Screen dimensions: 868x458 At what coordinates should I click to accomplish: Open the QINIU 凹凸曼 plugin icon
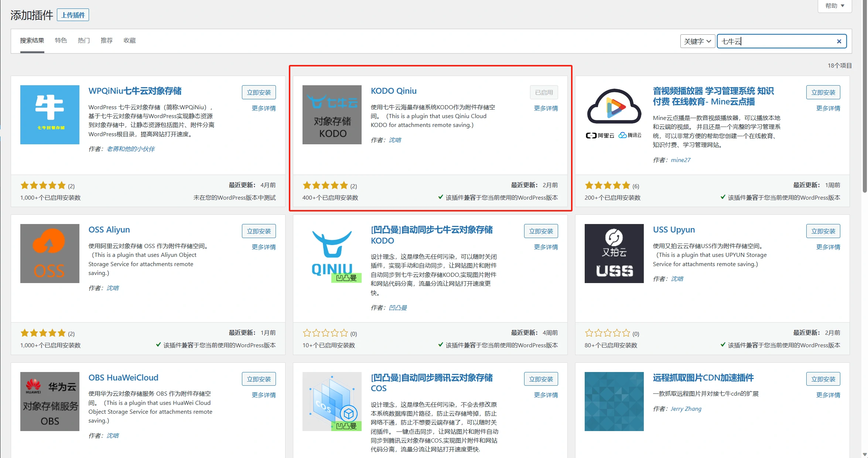[332, 254]
